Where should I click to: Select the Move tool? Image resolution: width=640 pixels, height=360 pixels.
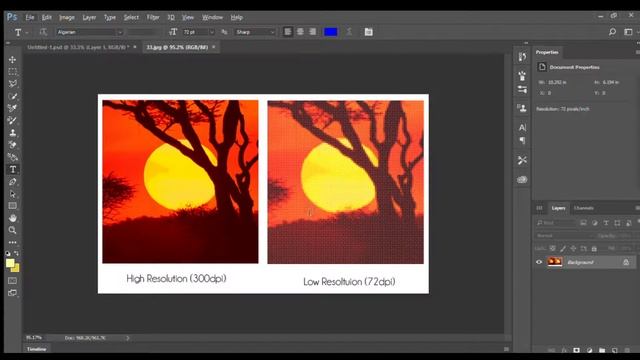click(13, 60)
